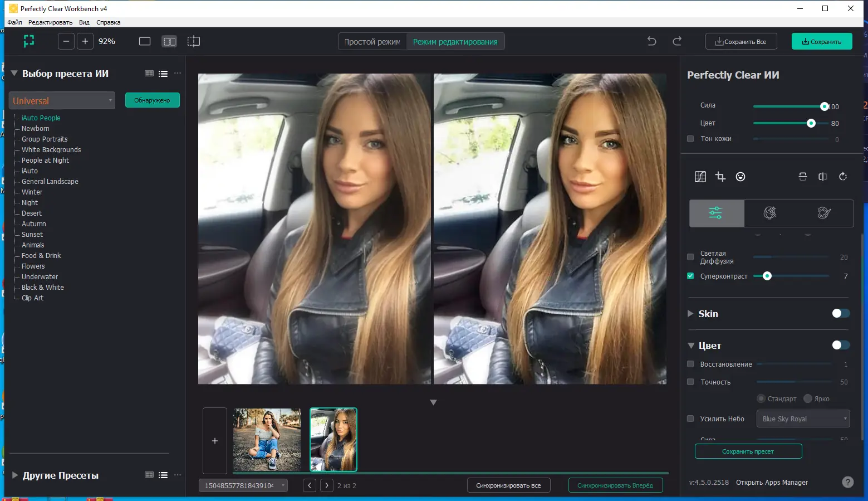Image resolution: width=868 pixels, height=501 pixels.
Task: Click the strip-with-line icon beside the split compare icon
Action: click(x=803, y=177)
